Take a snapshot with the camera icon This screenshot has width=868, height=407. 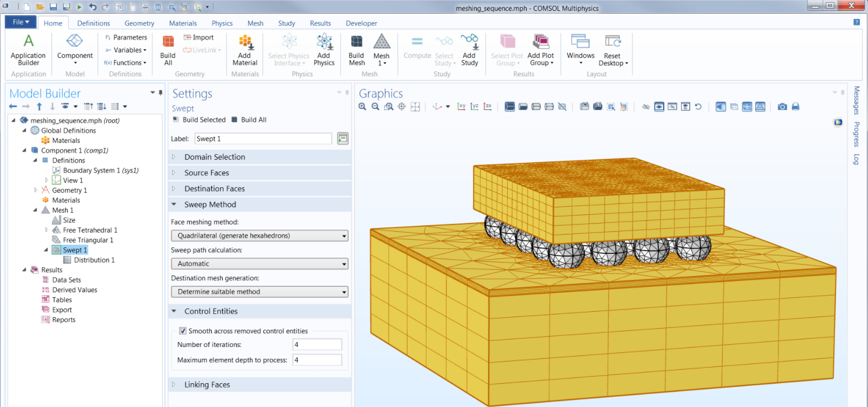tap(782, 107)
